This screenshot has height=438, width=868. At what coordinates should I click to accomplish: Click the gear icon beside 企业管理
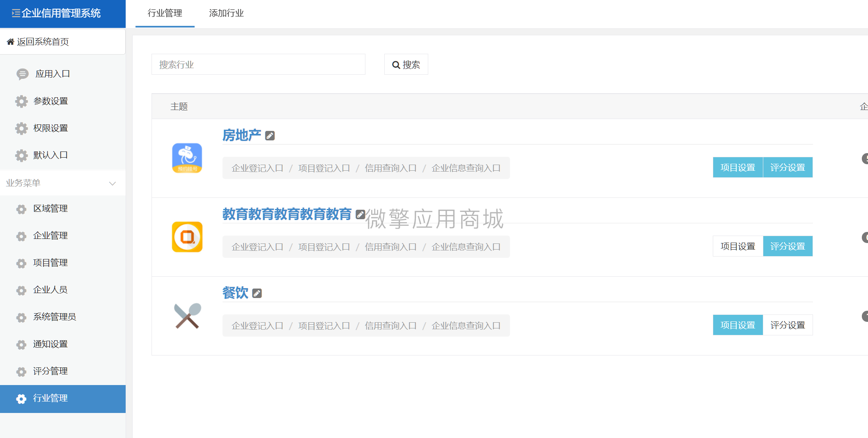[x=21, y=236]
